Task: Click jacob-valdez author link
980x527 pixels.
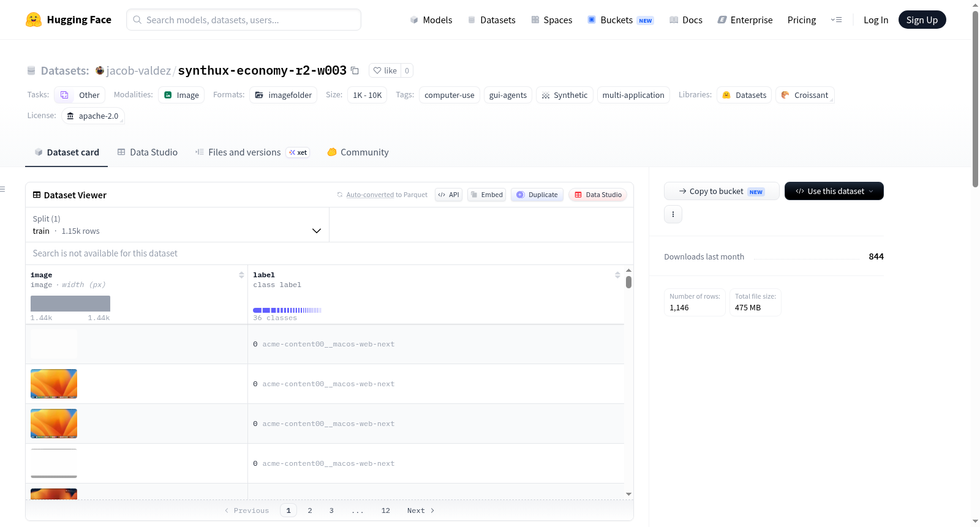Action: [138, 70]
